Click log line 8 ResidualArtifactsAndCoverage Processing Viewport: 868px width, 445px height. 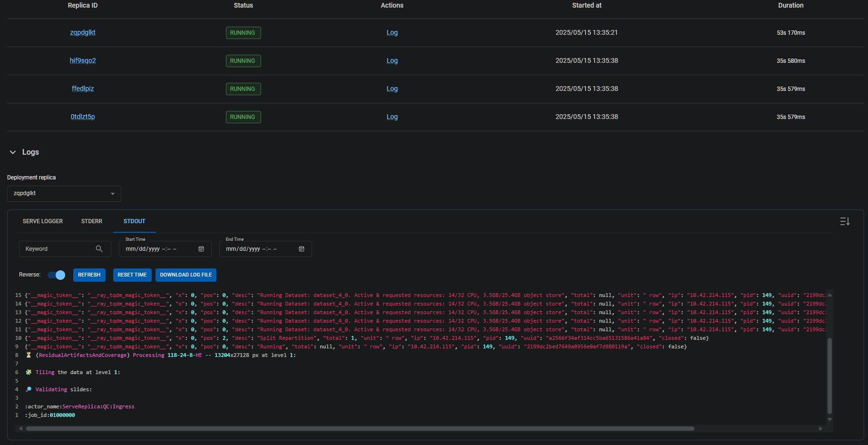[161, 355]
